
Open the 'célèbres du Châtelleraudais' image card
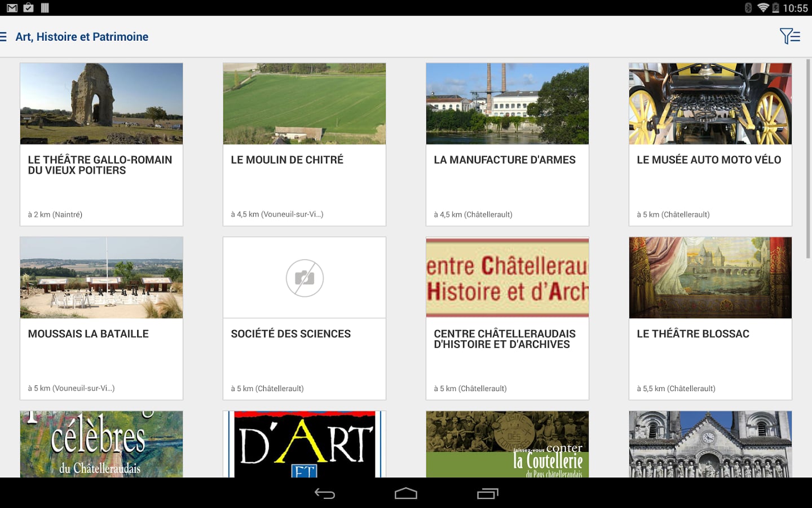(101, 444)
